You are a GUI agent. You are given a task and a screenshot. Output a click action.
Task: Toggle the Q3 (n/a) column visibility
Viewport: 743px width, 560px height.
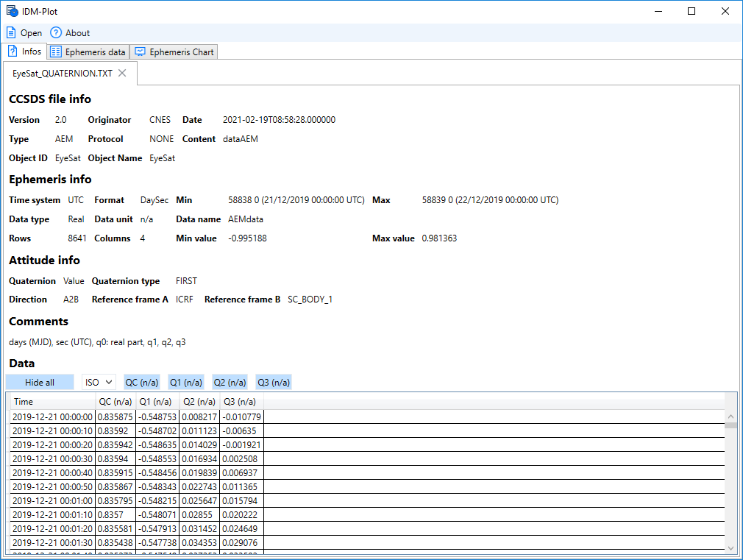[x=274, y=382]
